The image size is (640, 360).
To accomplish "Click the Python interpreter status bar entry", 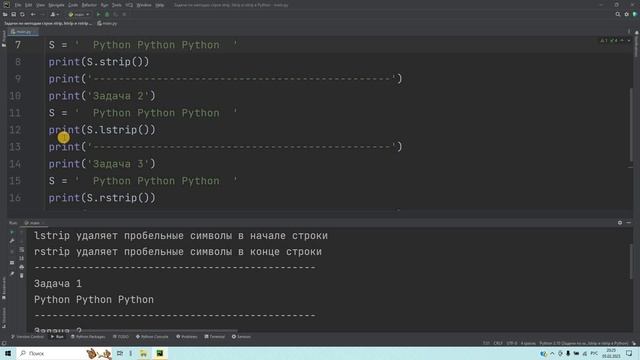I will coord(584,343).
